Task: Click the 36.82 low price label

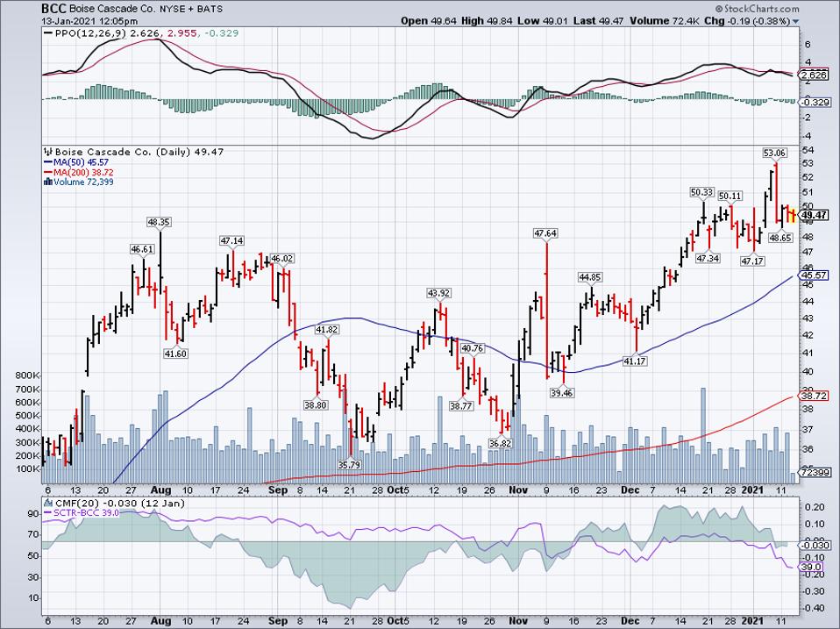Action: tap(500, 443)
